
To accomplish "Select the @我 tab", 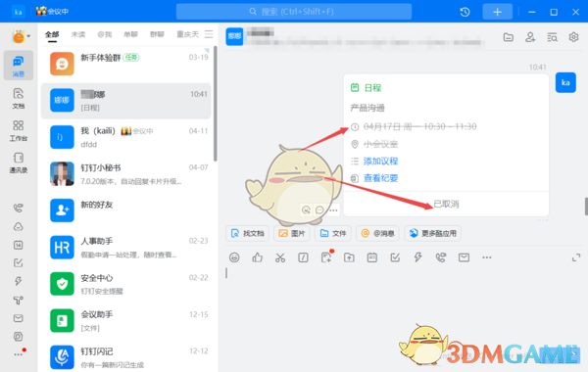I will click(x=105, y=34).
